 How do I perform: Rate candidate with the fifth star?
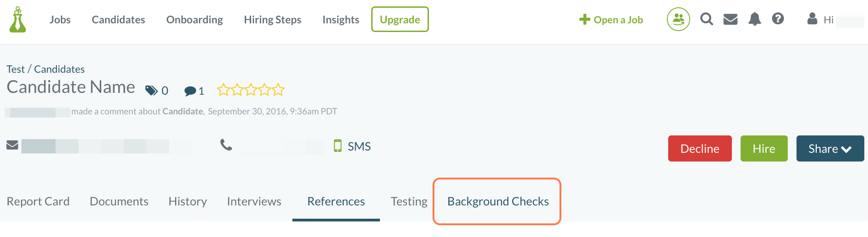[x=278, y=90]
